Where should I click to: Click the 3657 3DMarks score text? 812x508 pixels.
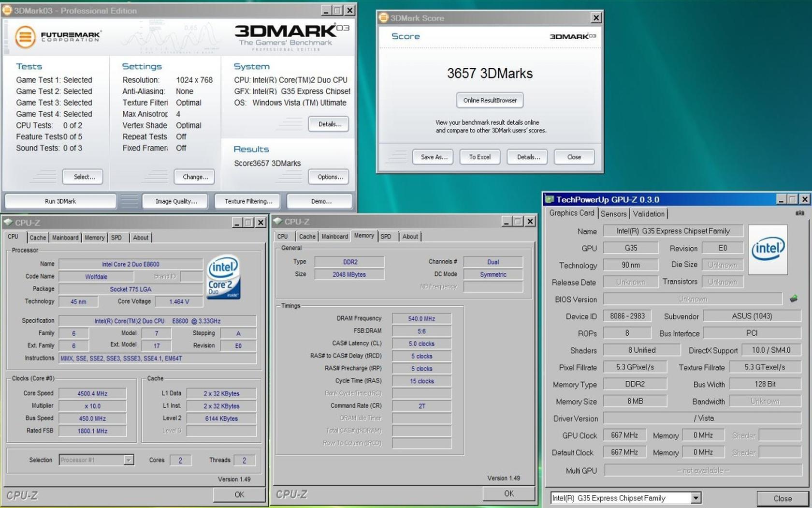click(490, 74)
